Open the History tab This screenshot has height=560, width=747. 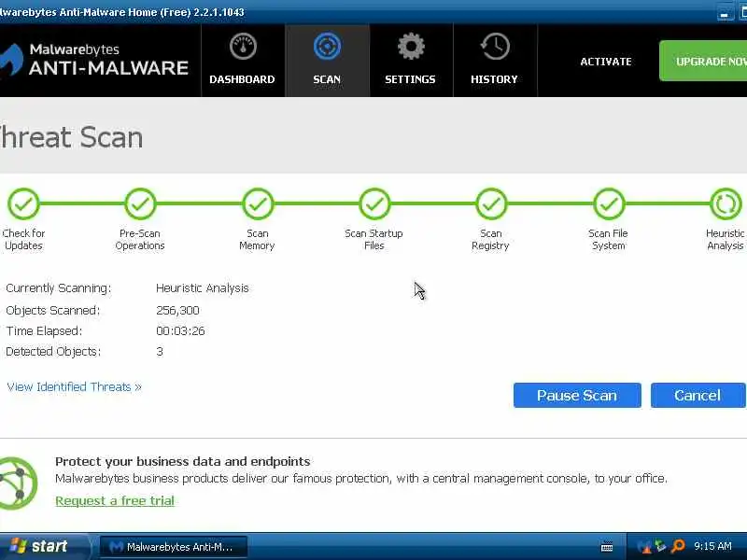pos(495,61)
